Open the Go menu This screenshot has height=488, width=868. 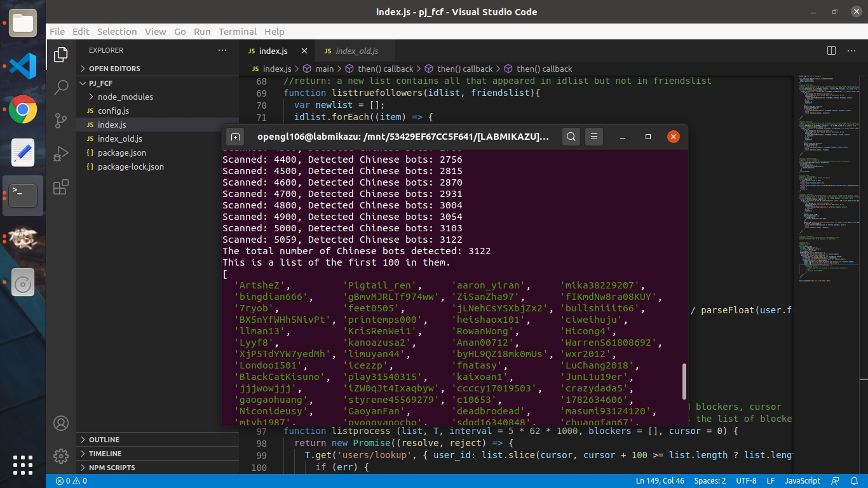tap(180, 32)
